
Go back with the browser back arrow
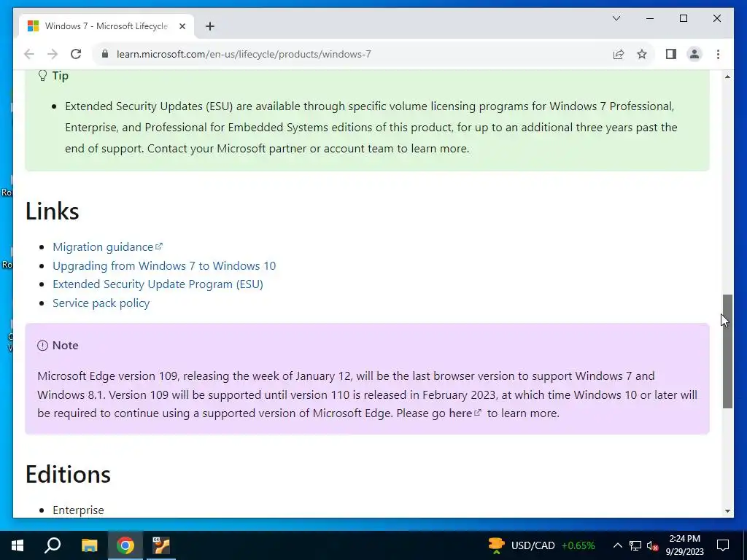[29, 54]
